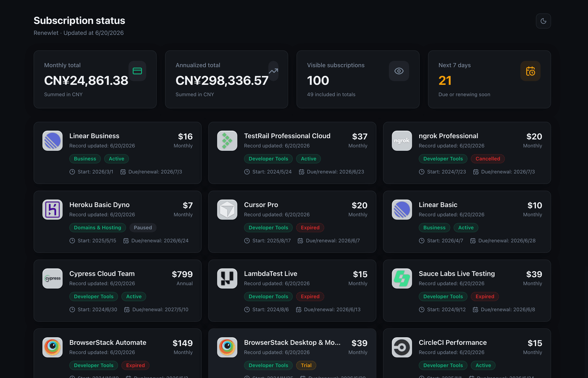Click the "49 included in totals" text

[331, 94]
